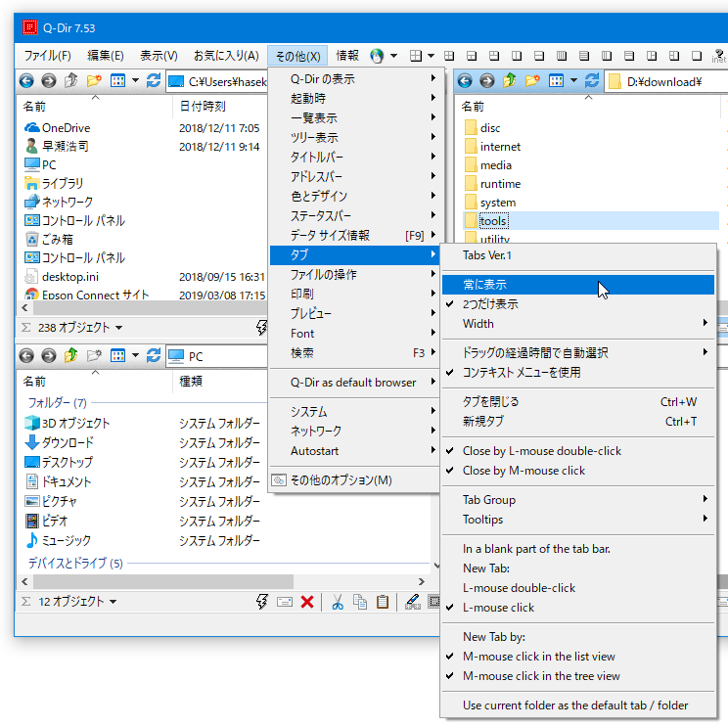Click the PC pane horizontal scrollbar

click(x=163, y=581)
